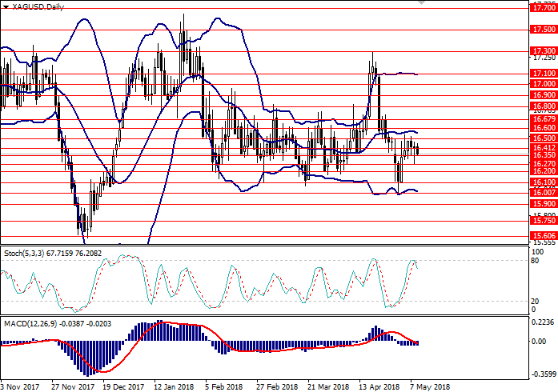Select the 16.679 price level label

[x=544, y=118]
